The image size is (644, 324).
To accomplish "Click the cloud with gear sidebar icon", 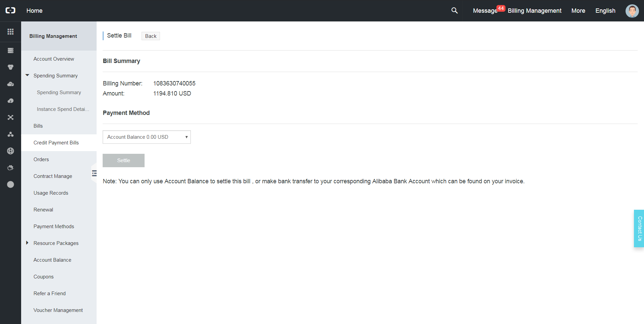I will (10, 168).
